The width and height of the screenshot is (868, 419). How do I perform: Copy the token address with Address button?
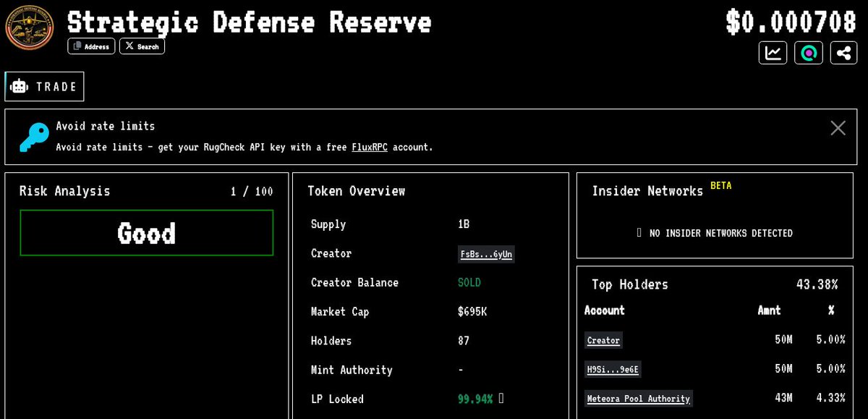(91, 46)
